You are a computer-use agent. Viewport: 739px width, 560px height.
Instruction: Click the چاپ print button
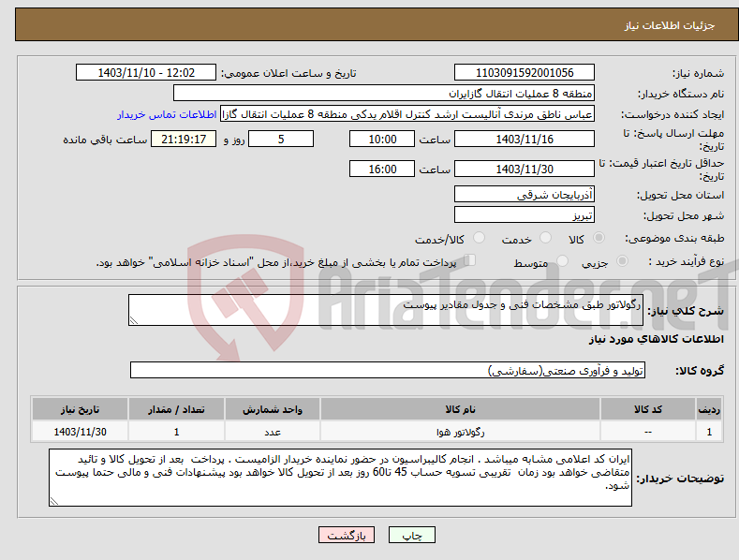click(412, 535)
